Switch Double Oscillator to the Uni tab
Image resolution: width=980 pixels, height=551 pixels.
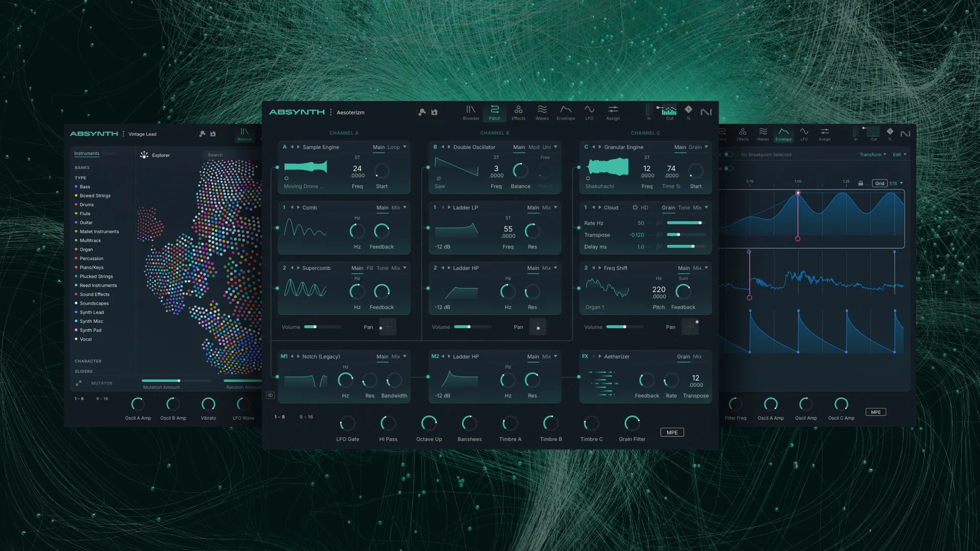(547, 147)
